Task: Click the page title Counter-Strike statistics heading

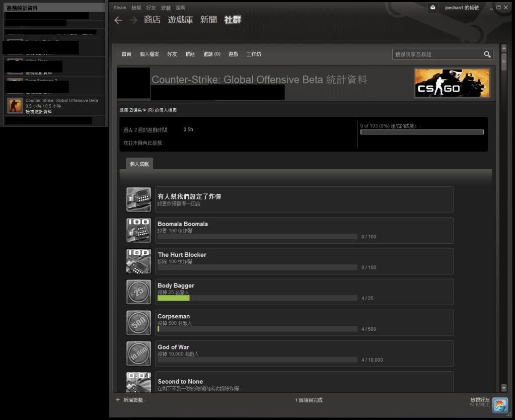Action: click(259, 80)
